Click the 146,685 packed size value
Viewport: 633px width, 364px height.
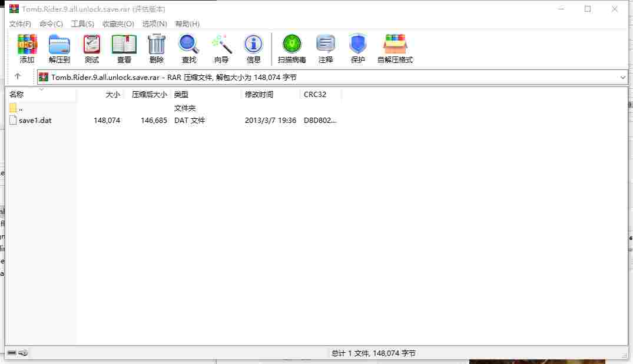click(x=154, y=120)
